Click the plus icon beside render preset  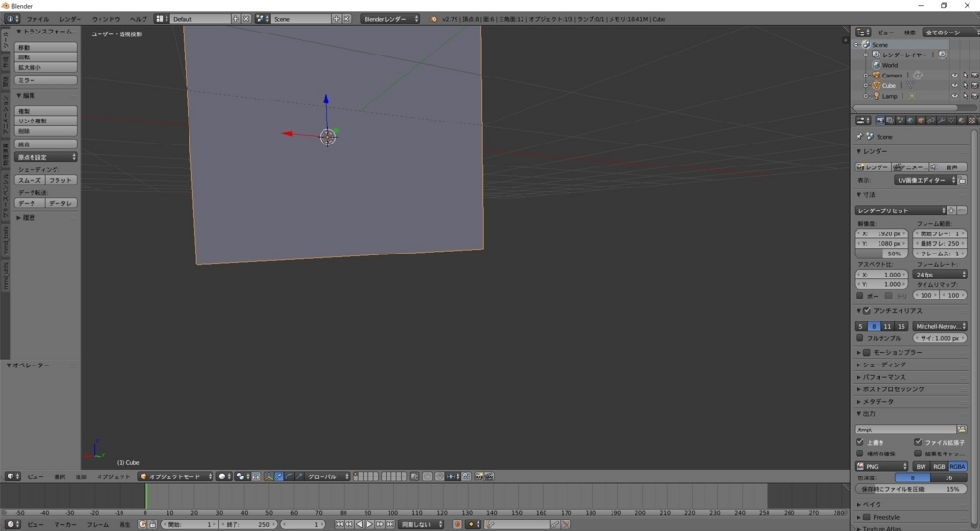point(951,210)
